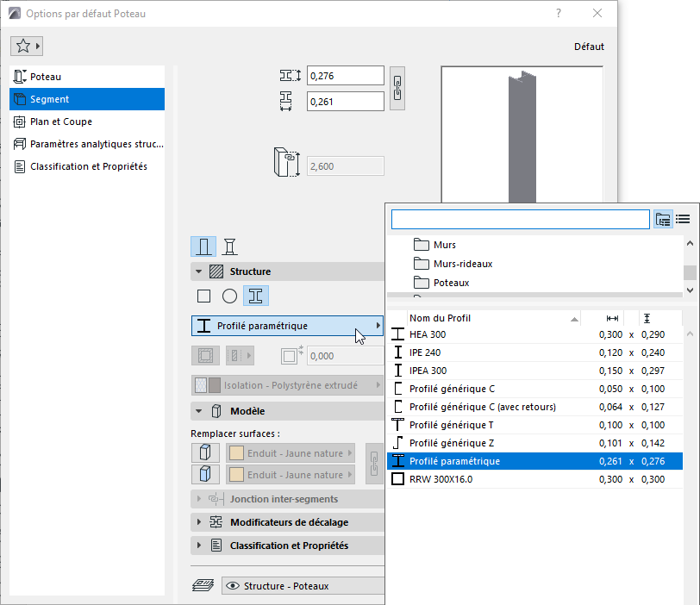Select Profilé générique C (avec retours)

534,407
